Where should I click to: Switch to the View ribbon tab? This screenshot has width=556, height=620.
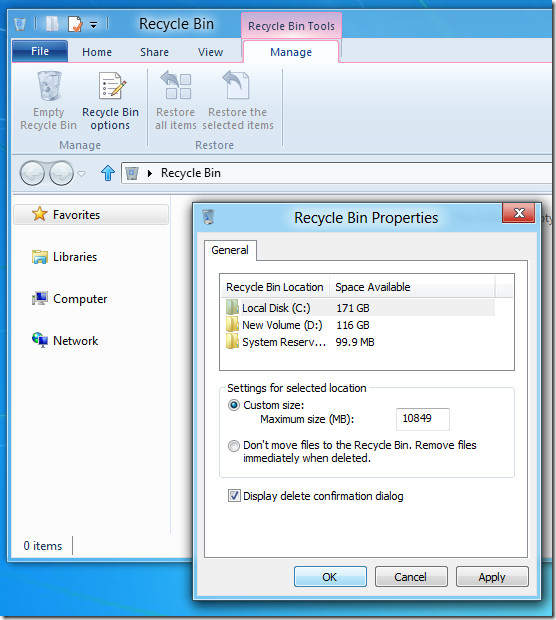[210, 52]
